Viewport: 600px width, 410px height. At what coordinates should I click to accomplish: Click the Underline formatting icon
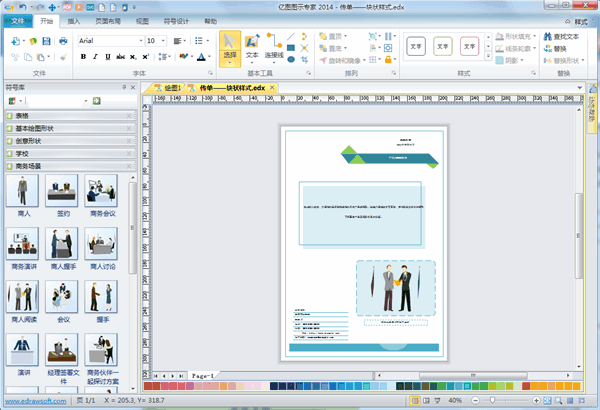coord(108,57)
